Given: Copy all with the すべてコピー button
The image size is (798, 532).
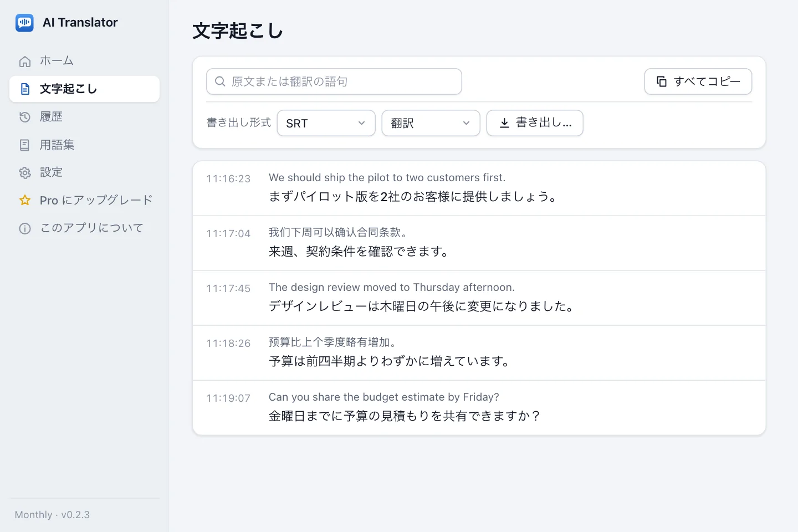Looking at the screenshot, I should pos(698,81).
